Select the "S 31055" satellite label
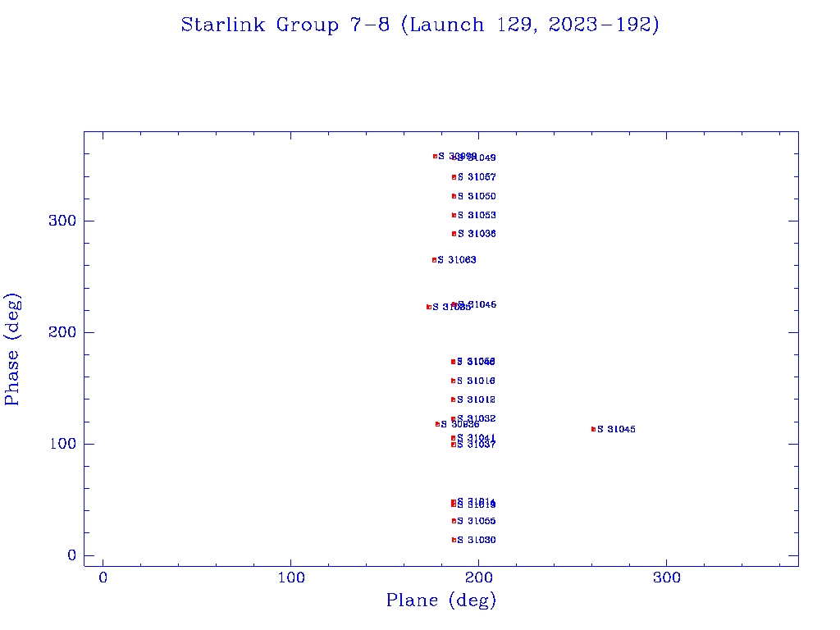840x630 pixels. (477, 522)
